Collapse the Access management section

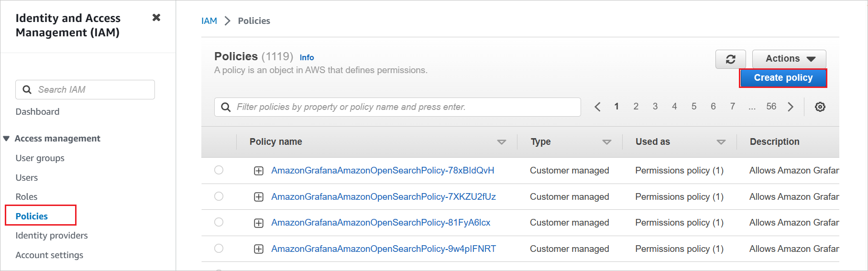(x=7, y=139)
